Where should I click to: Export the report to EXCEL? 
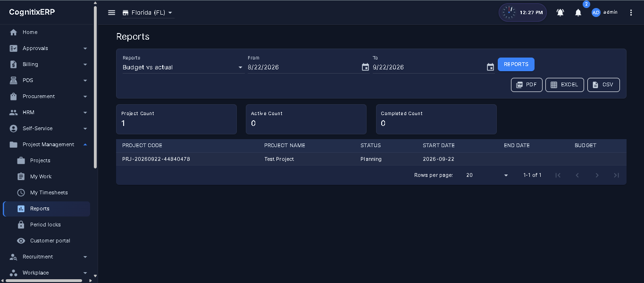(x=565, y=85)
